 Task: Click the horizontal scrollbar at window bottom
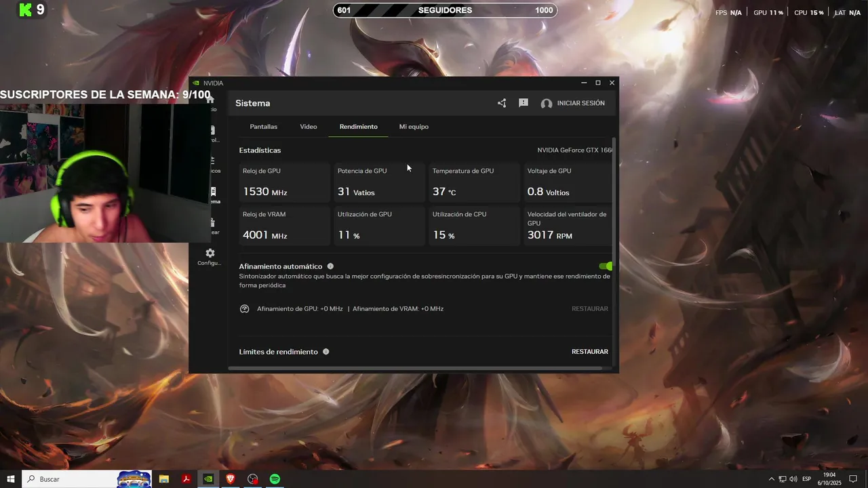click(415, 369)
